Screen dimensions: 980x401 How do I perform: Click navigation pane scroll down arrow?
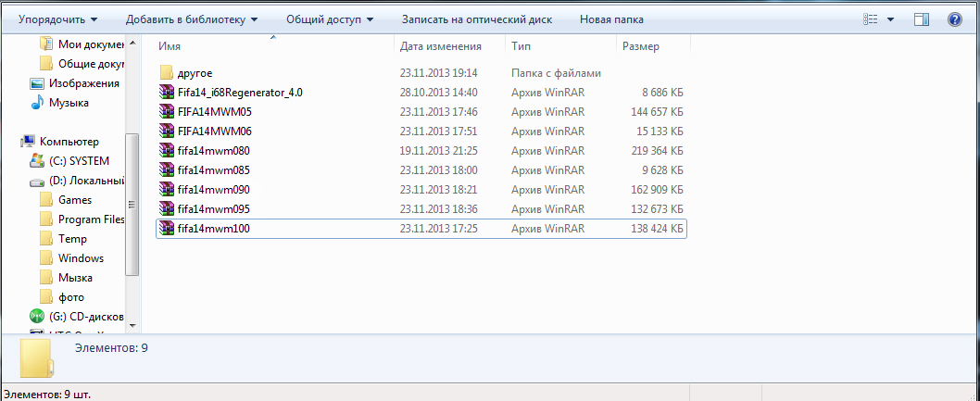click(x=132, y=325)
